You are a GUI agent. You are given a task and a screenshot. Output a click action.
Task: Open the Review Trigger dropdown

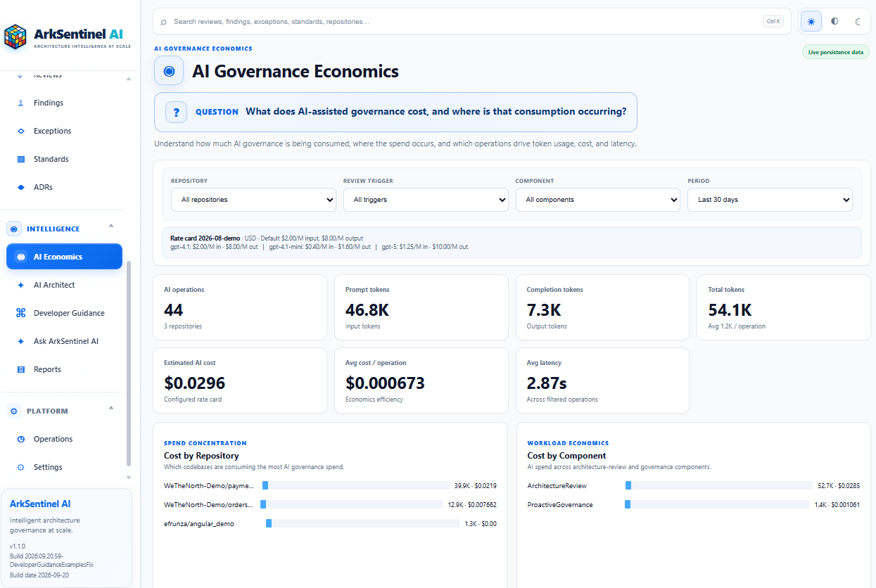[426, 200]
